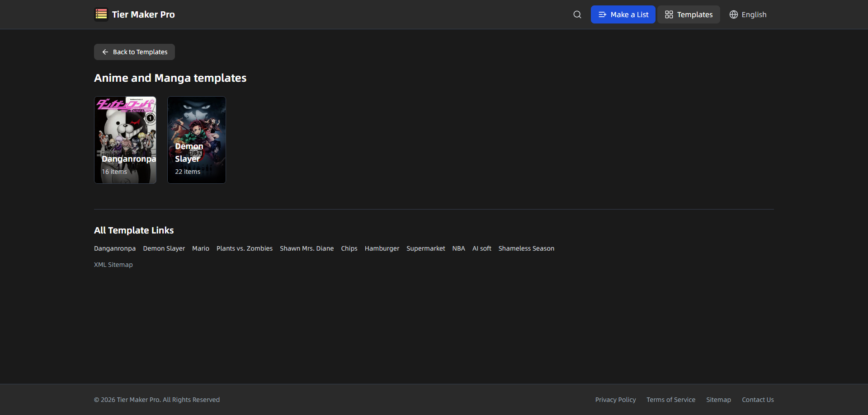868x415 pixels.
Task: Open the Shawn Mrs. Diane template link
Action: pyautogui.click(x=307, y=248)
